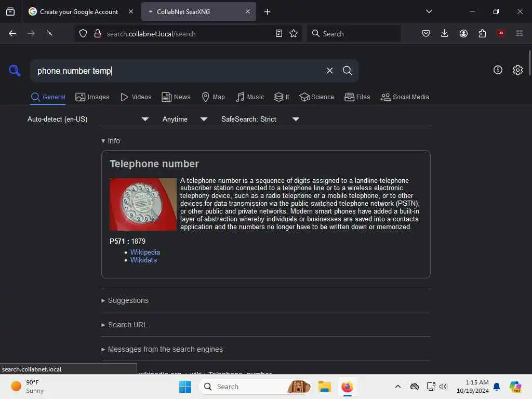
Task: Collapse the Info section
Action: click(111, 141)
